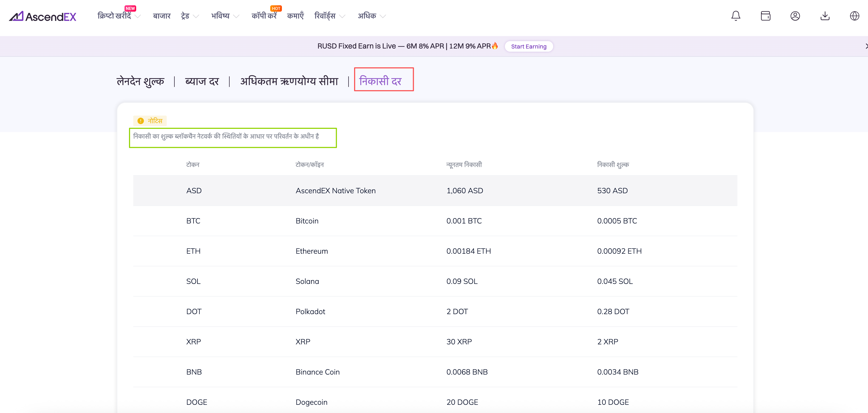Open the user account profile icon

pos(795,16)
